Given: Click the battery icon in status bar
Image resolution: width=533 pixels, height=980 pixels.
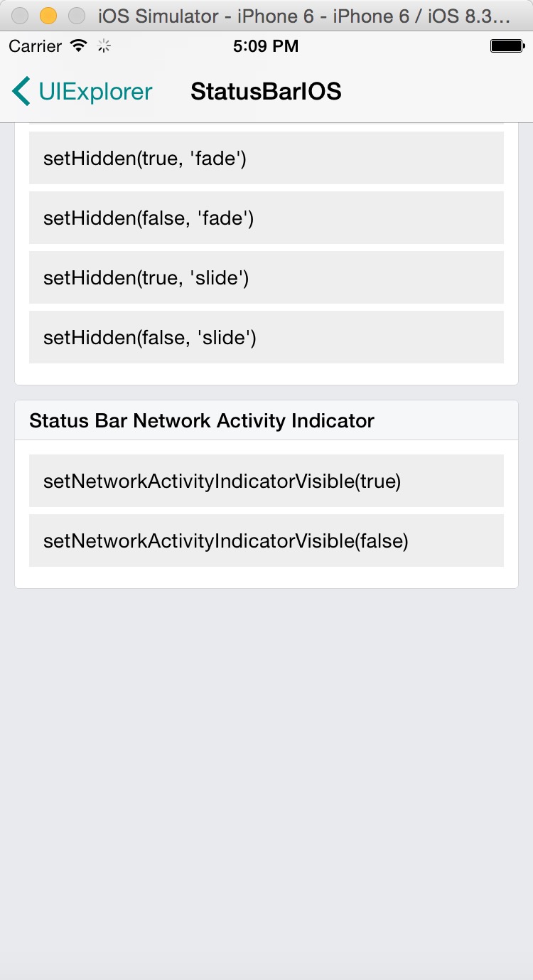Looking at the screenshot, I should [x=507, y=46].
